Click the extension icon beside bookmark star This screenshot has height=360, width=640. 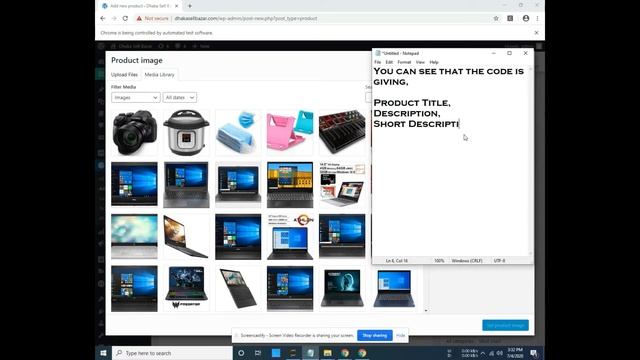tap(510, 18)
